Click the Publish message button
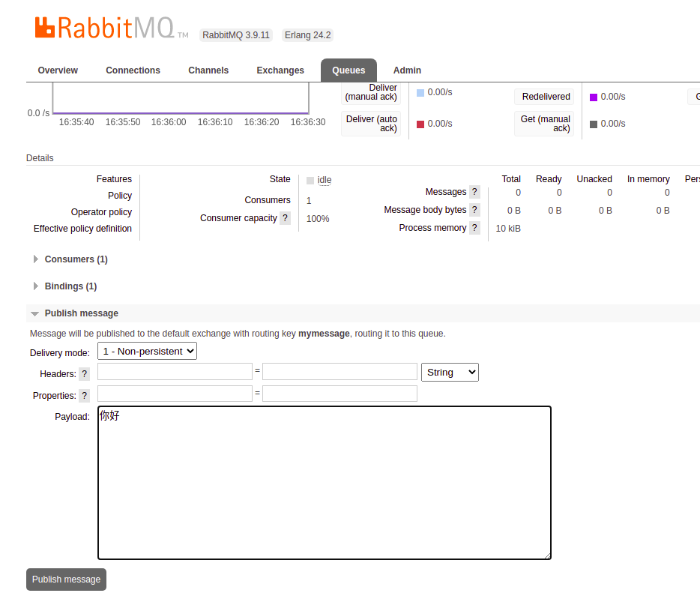This screenshot has height=593, width=700. pyautogui.click(x=66, y=580)
